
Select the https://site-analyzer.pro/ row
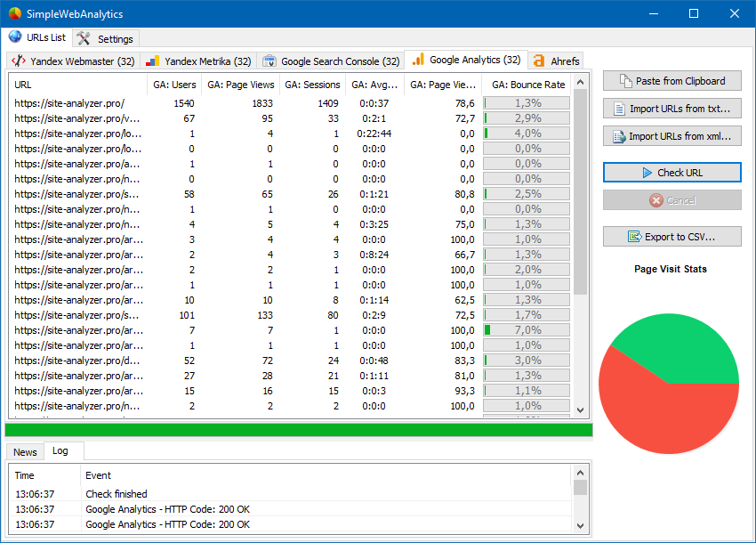(291, 103)
